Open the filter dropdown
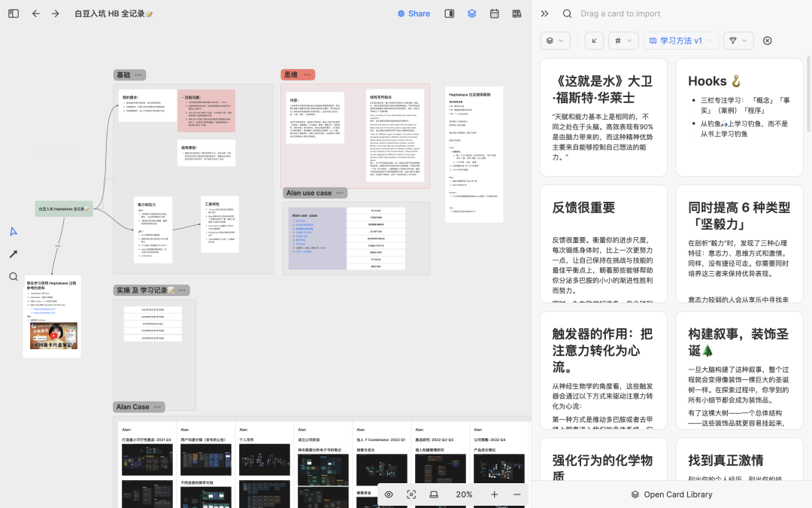 pos(738,41)
